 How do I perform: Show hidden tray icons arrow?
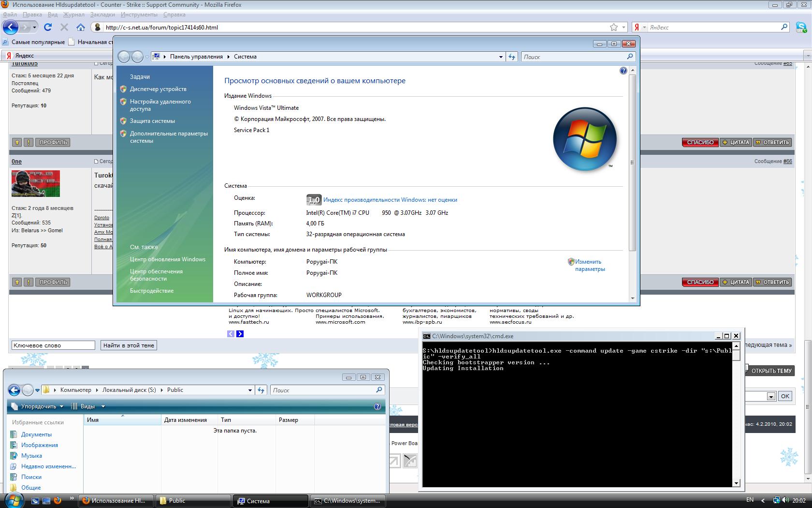763,500
